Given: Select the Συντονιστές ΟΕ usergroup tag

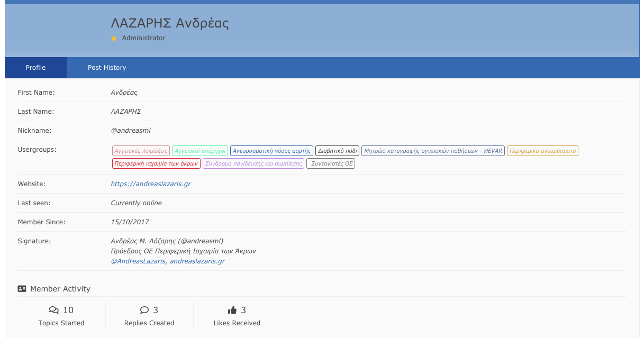Looking at the screenshot, I should click(x=331, y=164).
